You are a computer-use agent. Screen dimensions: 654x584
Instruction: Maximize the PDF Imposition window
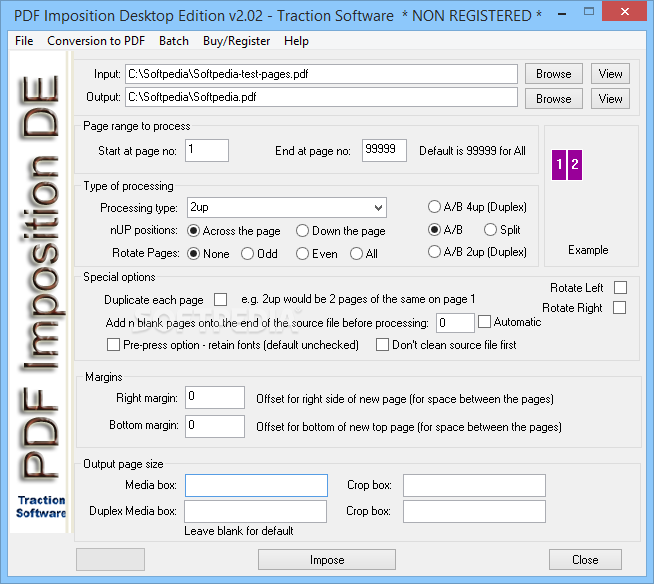[x=589, y=12]
